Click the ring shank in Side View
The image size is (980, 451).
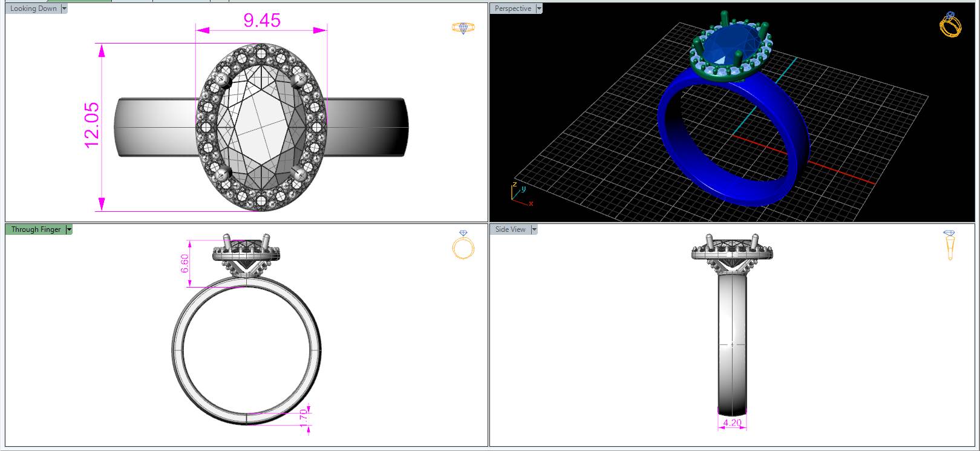click(732, 345)
